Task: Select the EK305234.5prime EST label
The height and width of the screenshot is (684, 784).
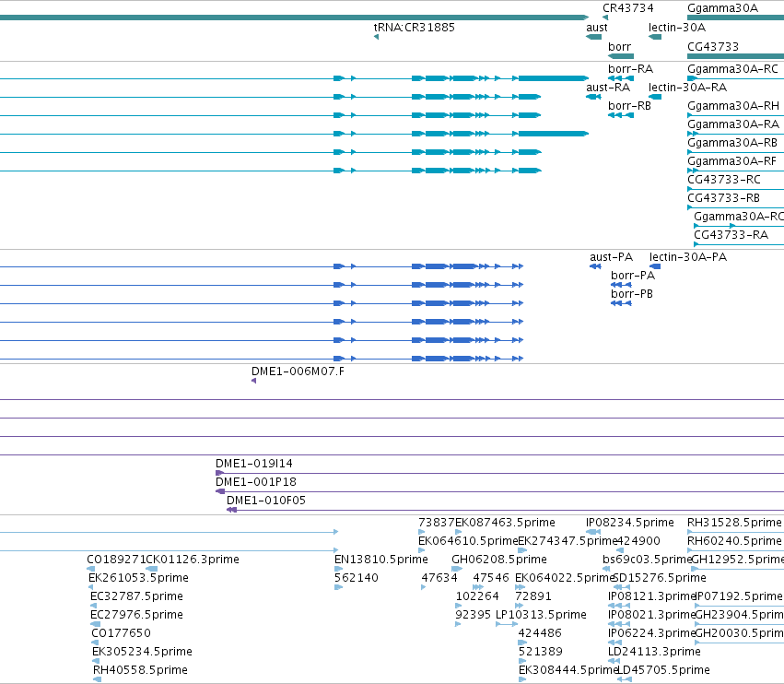Action: (x=142, y=652)
